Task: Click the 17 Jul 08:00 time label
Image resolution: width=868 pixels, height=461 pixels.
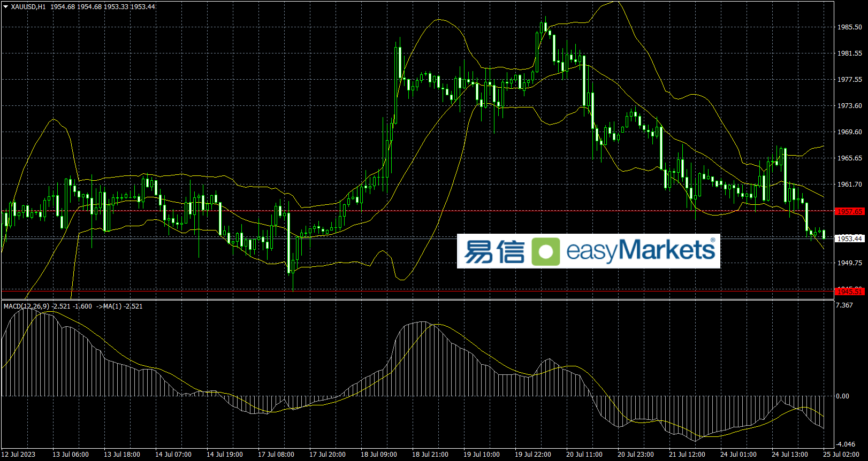Action: point(276,455)
